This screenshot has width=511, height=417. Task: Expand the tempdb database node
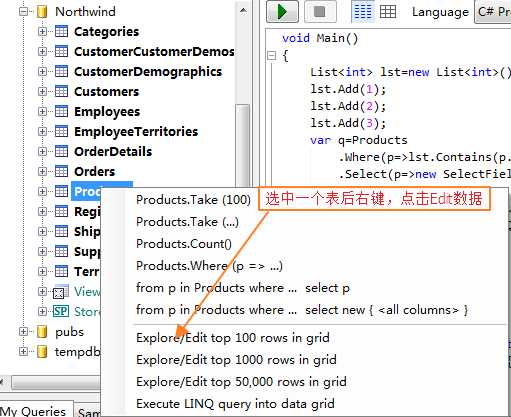pos(23,351)
